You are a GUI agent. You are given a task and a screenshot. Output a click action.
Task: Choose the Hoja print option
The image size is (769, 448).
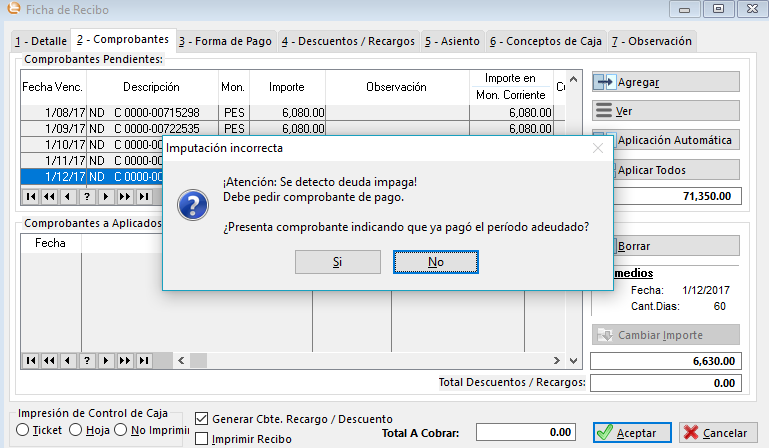click(75, 430)
